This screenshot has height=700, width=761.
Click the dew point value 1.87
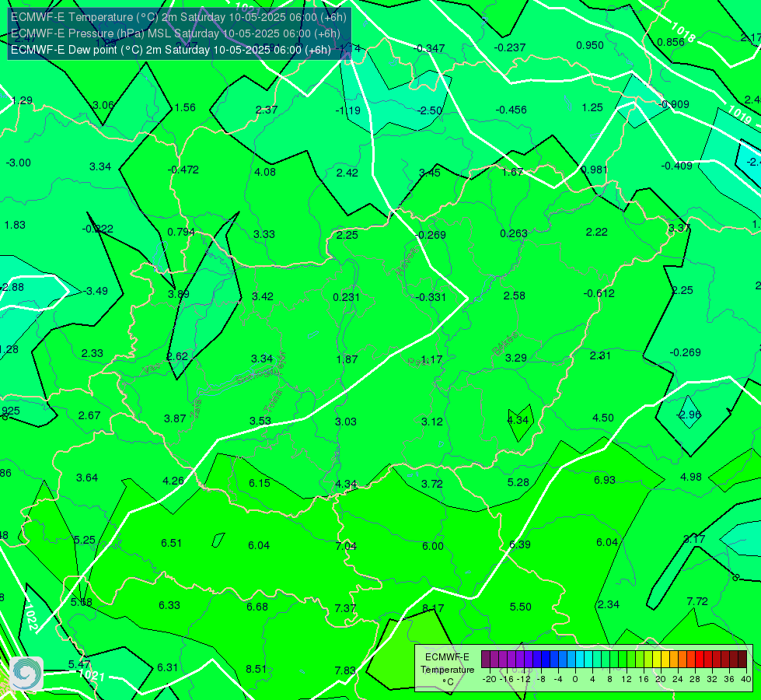click(347, 359)
